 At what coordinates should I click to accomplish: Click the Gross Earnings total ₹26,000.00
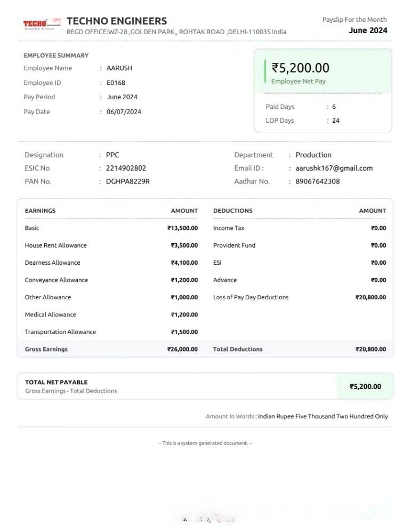pos(182,349)
